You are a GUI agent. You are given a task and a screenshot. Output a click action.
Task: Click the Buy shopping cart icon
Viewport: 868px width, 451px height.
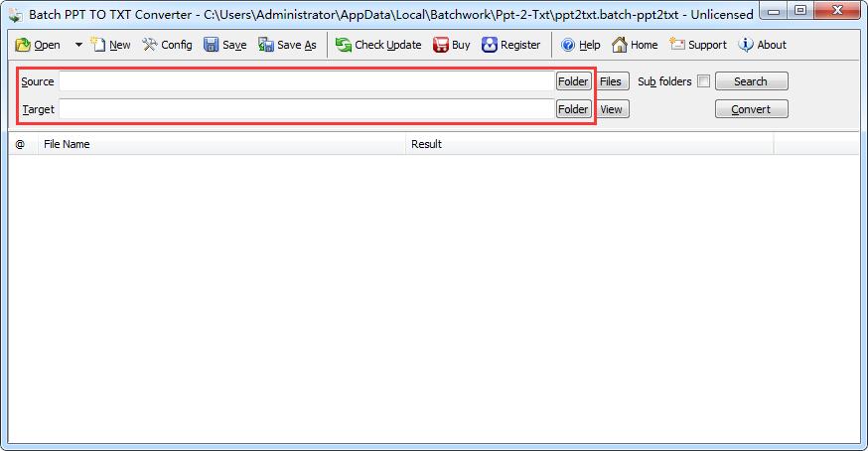pyautogui.click(x=441, y=45)
